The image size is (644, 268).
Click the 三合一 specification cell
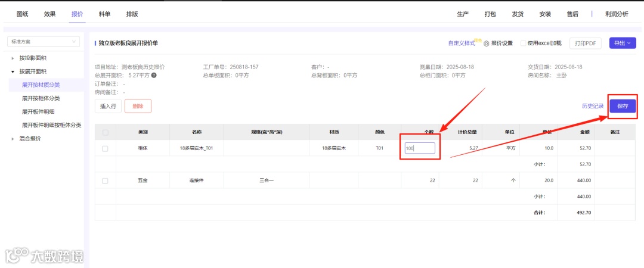267,180
